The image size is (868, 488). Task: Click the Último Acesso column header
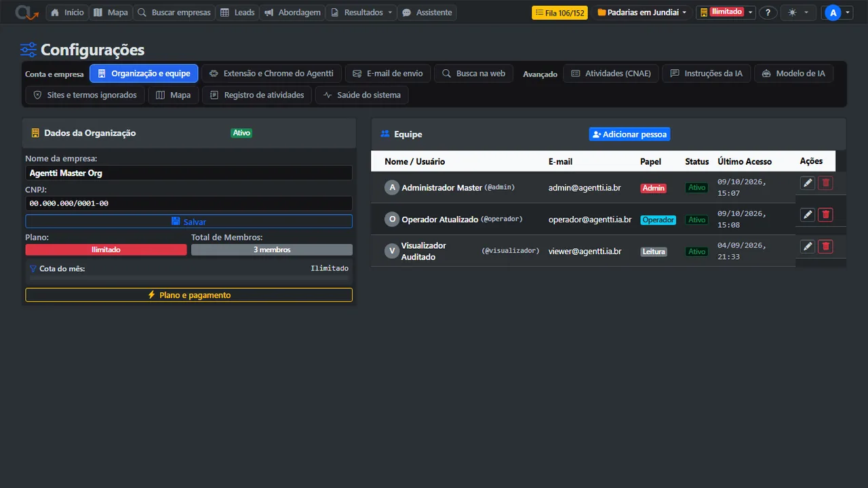[745, 161]
